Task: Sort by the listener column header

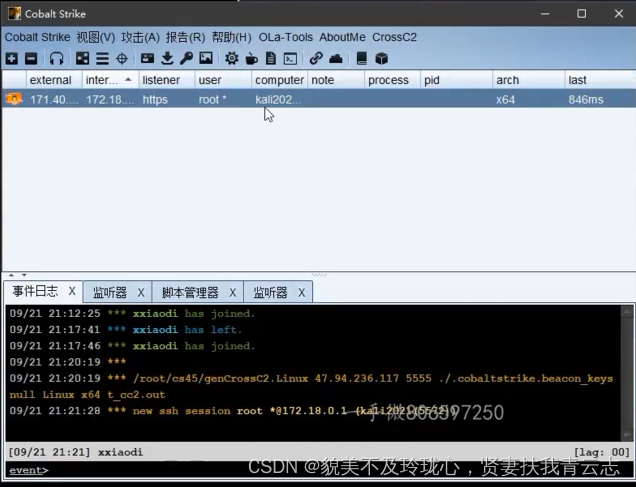Action: pyautogui.click(x=167, y=80)
